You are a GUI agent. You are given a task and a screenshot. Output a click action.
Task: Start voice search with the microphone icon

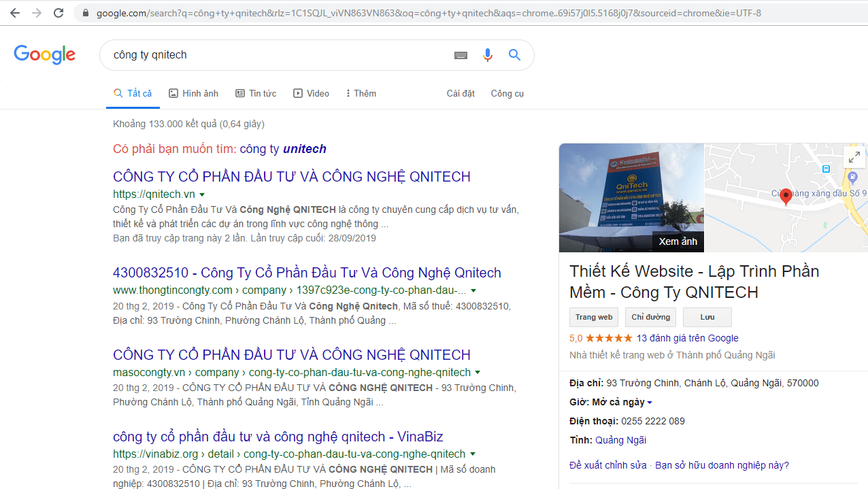pos(487,55)
